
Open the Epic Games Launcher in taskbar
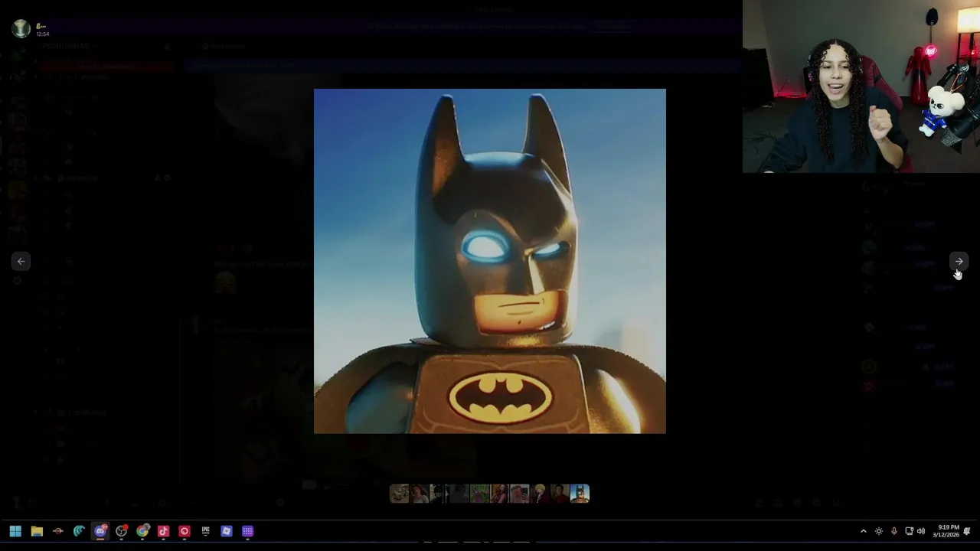205,531
